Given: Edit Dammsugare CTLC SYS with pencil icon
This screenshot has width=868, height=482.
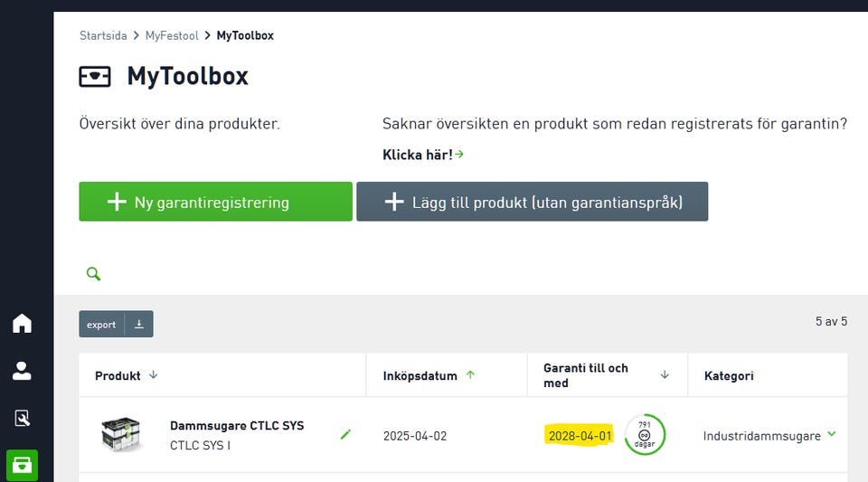Looking at the screenshot, I should [x=344, y=435].
